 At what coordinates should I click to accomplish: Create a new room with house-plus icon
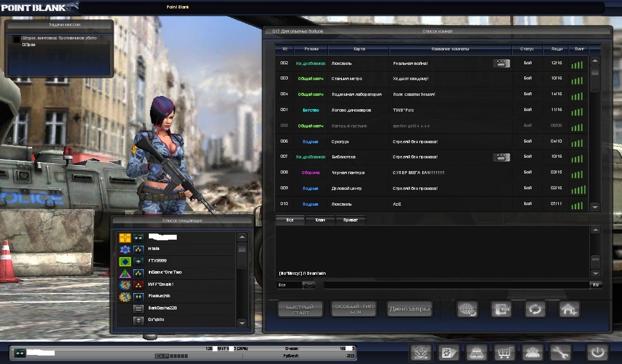tap(569, 309)
